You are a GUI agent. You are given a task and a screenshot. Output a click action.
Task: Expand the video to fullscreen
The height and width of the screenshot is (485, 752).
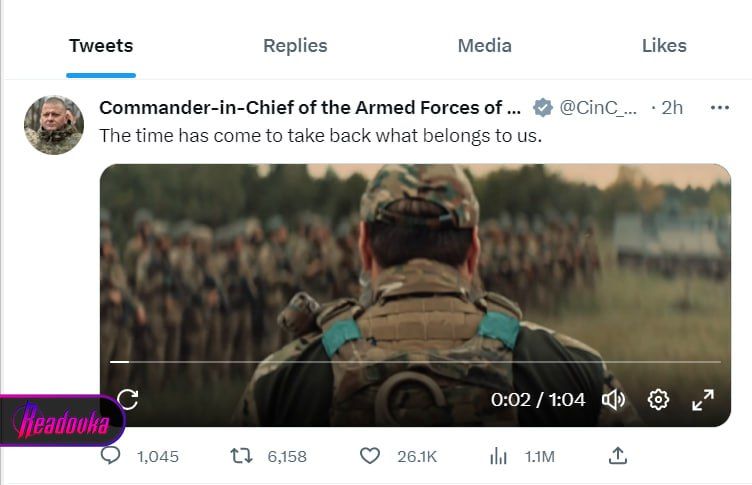tap(703, 400)
